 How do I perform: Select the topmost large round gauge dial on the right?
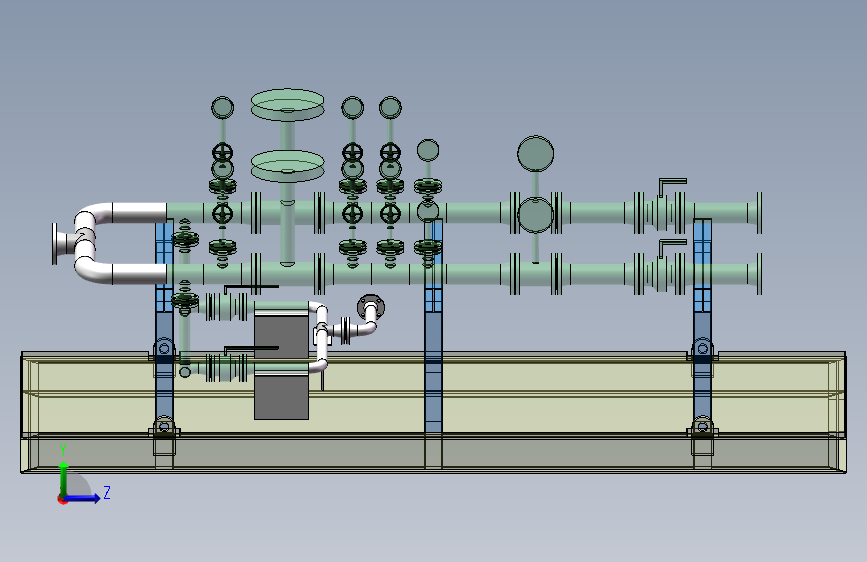click(535, 153)
